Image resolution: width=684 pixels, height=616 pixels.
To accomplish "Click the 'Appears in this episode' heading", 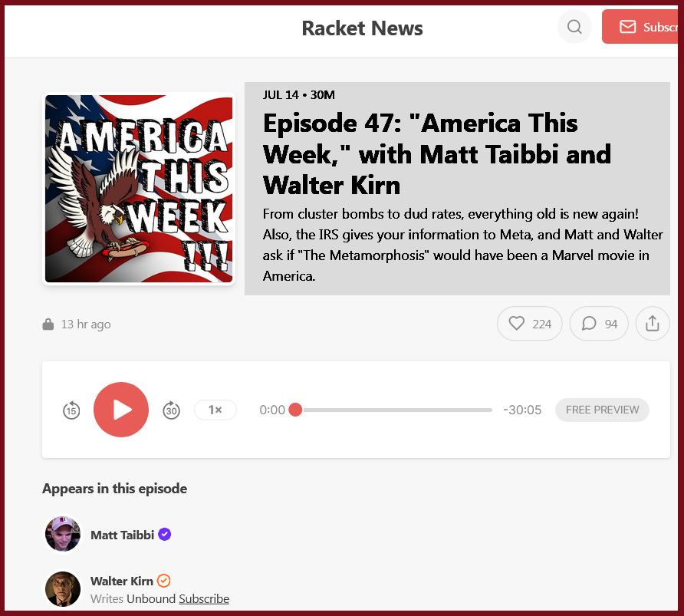I will 115,489.
